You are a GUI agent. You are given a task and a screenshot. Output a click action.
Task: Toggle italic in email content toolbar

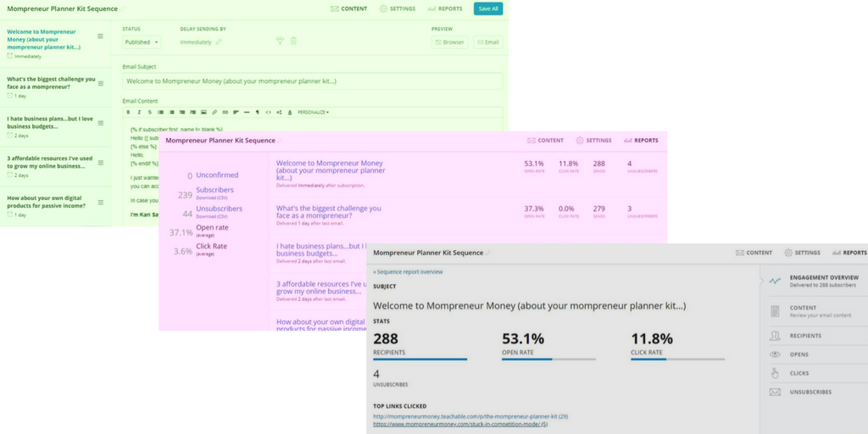coord(139,113)
